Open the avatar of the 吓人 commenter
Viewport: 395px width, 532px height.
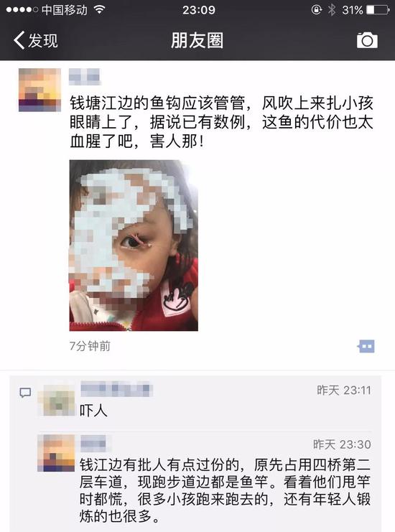(56, 401)
